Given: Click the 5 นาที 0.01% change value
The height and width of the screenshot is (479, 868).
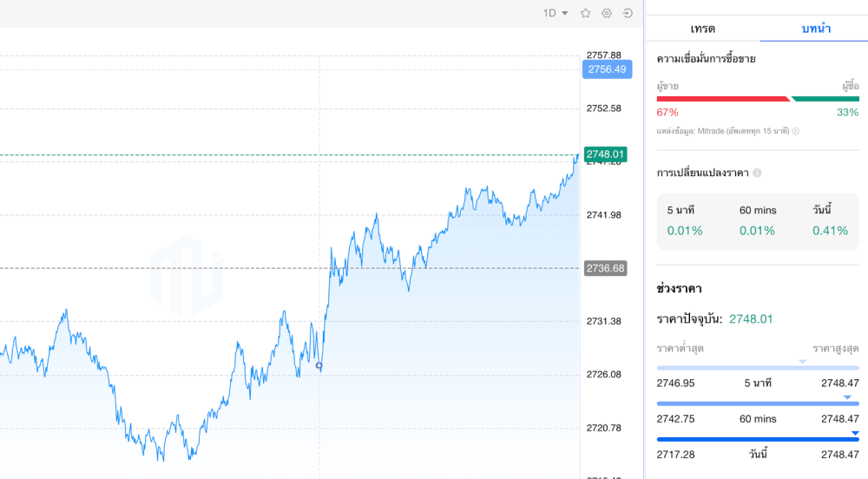Looking at the screenshot, I should point(685,231).
